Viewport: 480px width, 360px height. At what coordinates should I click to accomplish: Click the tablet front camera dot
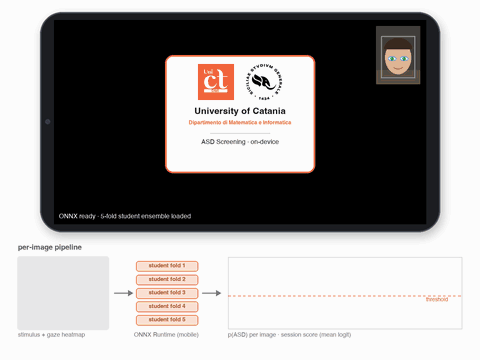48,122
